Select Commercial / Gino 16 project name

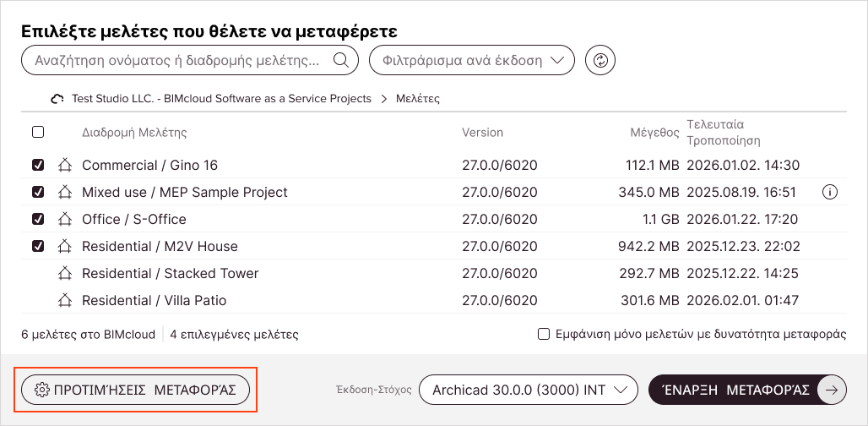click(x=149, y=165)
